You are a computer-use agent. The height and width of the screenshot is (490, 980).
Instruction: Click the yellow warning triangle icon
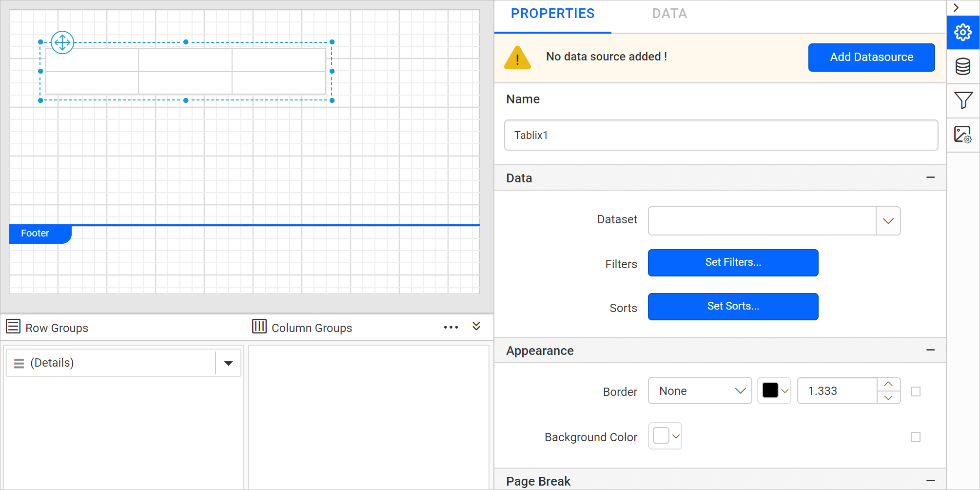pyautogui.click(x=517, y=58)
